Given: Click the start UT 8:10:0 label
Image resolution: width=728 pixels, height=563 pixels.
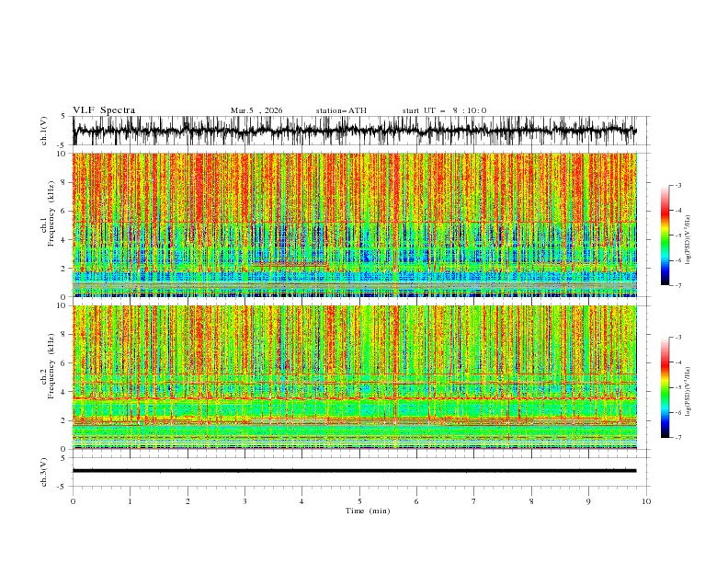Looking at the screenshot, I should click(444, 110).
